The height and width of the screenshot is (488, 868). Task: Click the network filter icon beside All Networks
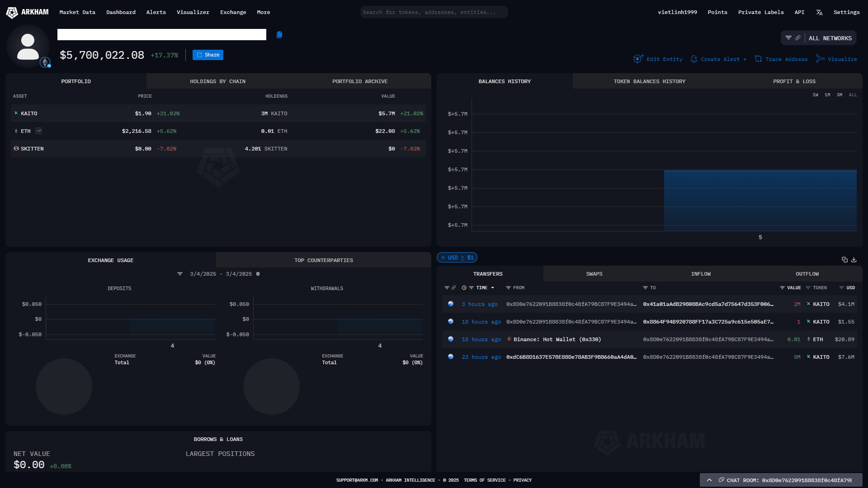click(788, 38)
